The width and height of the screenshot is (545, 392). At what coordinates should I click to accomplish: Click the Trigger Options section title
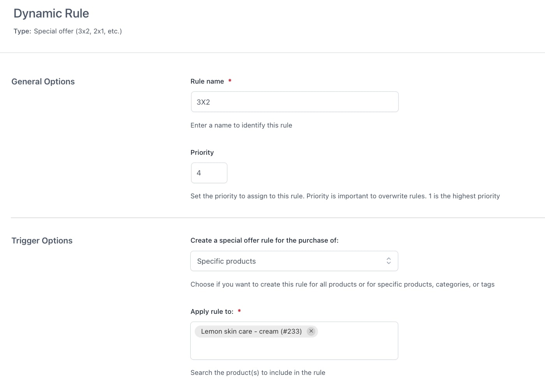pyautogui.click(x=42, y=241)
